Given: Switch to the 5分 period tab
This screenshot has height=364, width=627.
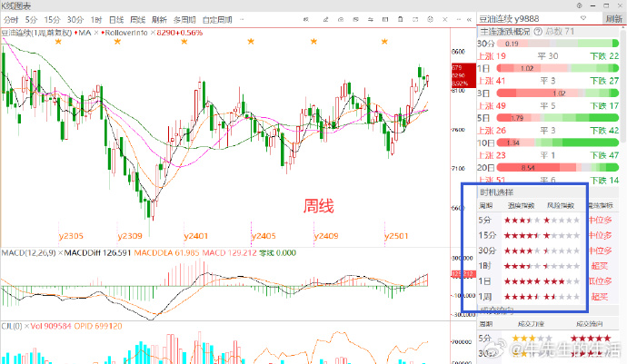Looking at the screenshot, I should point(31,20).
